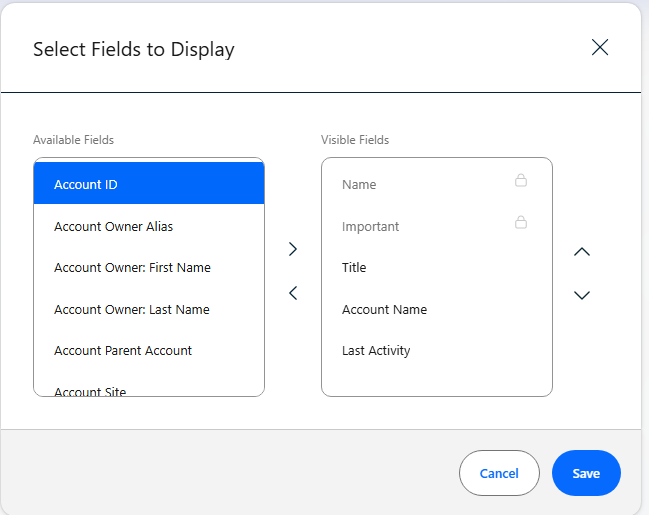
Task: Click lock icon next to Important field
Action: (521, 222)
